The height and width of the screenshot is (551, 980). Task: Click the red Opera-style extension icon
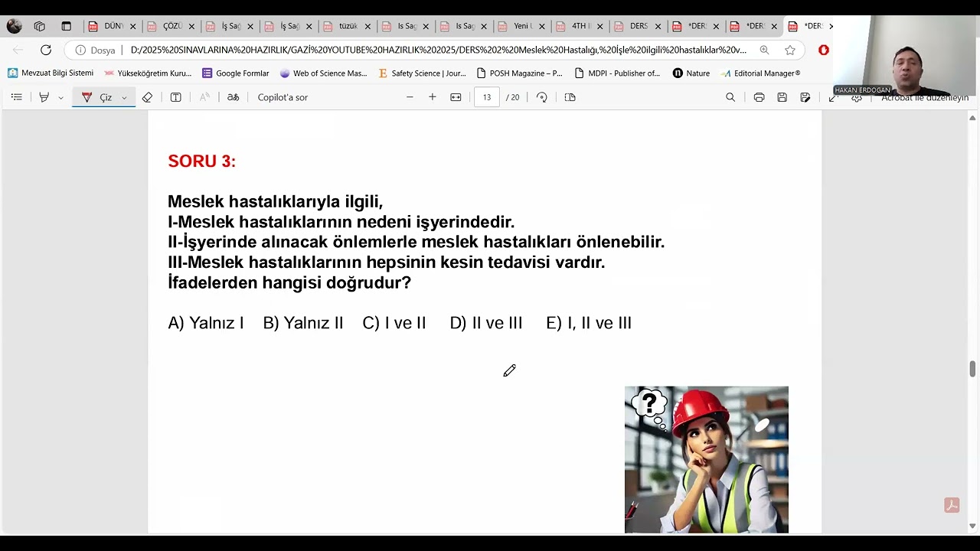click(824, 50)
